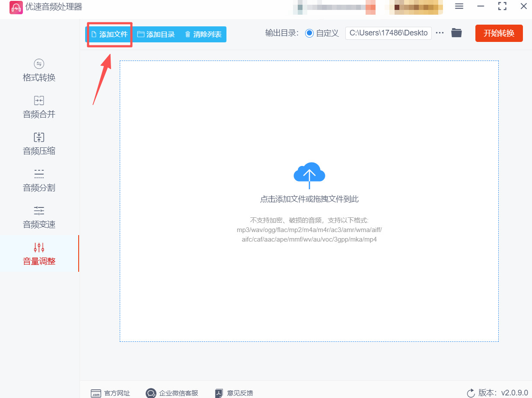Click the 音频变速 sliders icon
The height and width of the screenshot is (398, 532).
click(39, 211)
